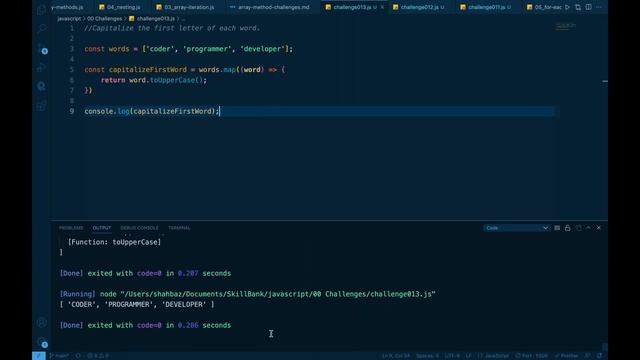
Task: Click breadcrumb trailing ellipsis segment
Action: (183, 19)
